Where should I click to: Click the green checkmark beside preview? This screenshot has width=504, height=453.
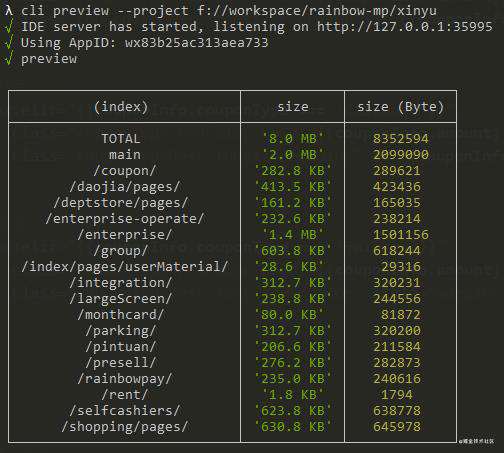click(9, 58)
